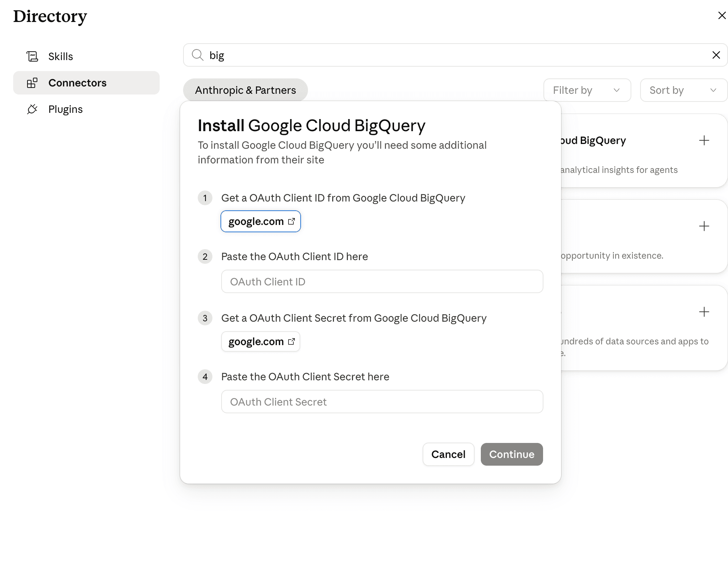
Task: Click the Connectors sidebar icon
Action: coord(32,83)
